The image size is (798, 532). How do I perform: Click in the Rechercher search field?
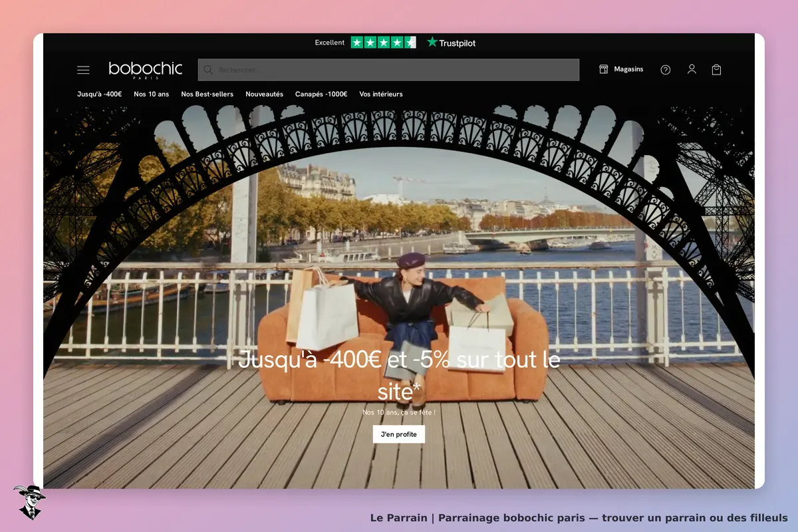click(x=388, y=70)
